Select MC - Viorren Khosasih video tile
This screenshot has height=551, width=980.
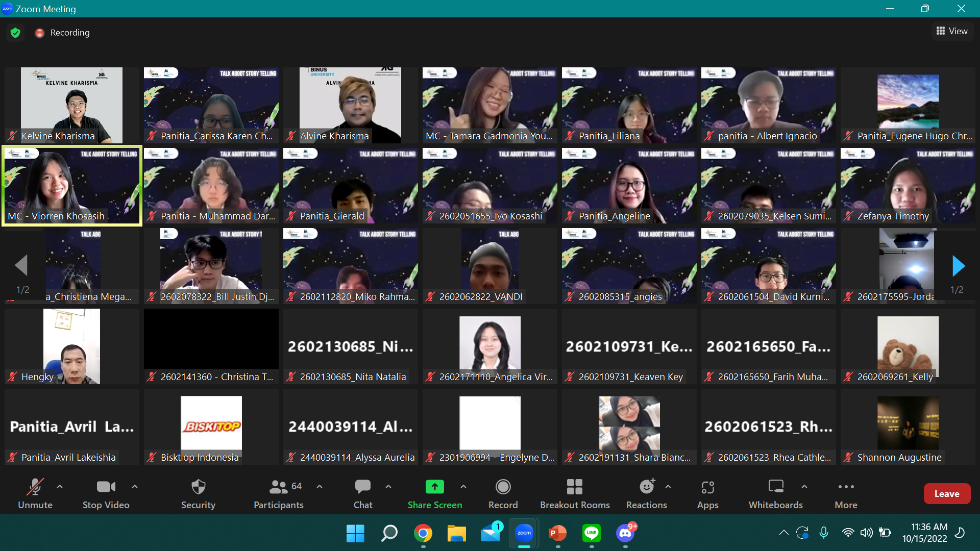coord(72,185)
